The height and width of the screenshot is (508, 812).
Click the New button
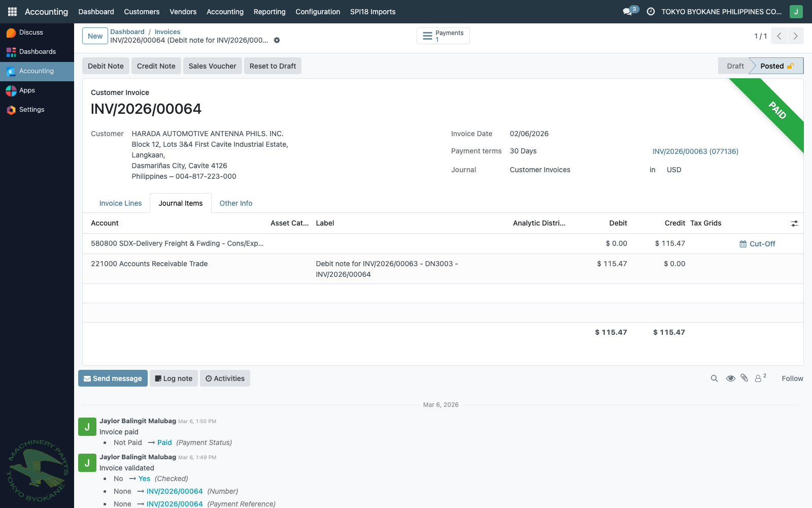click(x=95, y=36)
